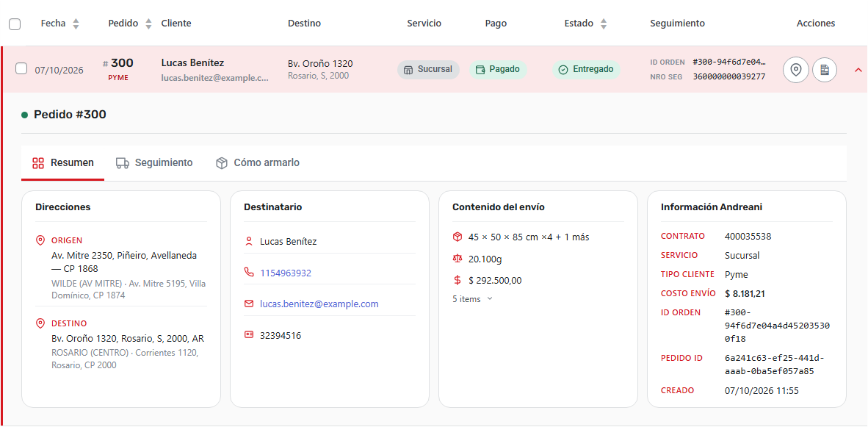Click the Tipo Cliente value Pyme

tap(737, 275)
